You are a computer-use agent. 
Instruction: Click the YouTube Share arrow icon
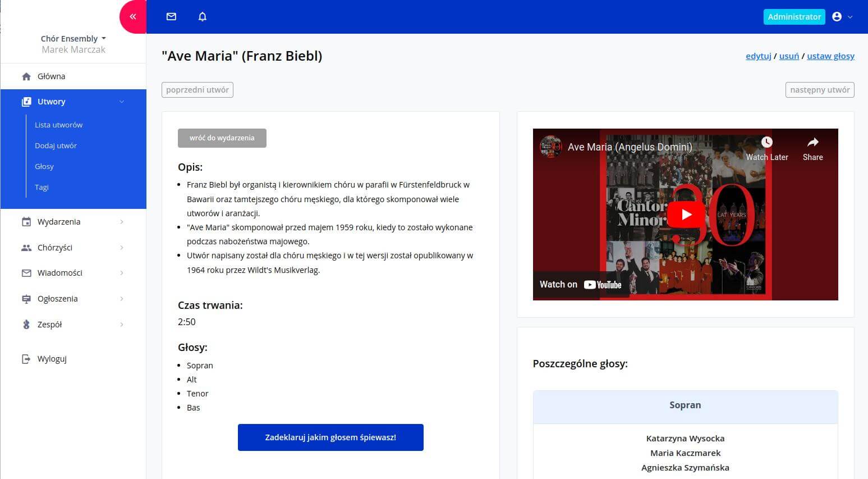coord(812,143)
